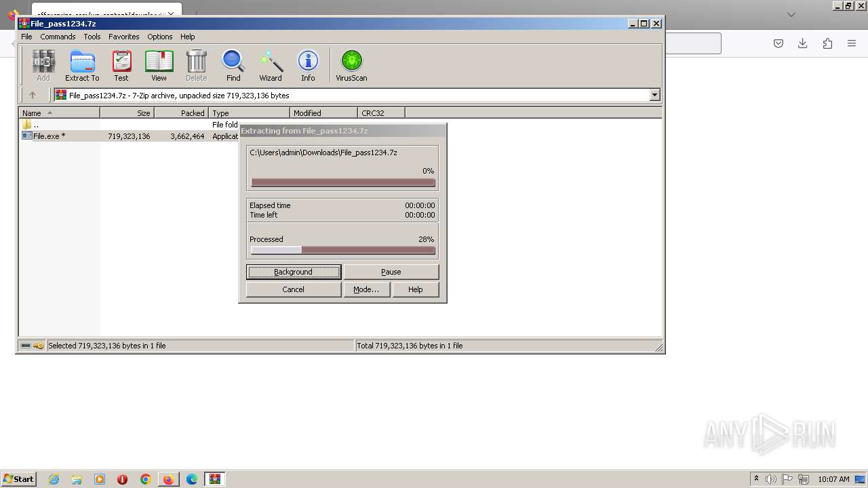Click the Help button in extraction dialog
Image resolution: width=868 pixels, height=488 pixels.
(416, 289)
